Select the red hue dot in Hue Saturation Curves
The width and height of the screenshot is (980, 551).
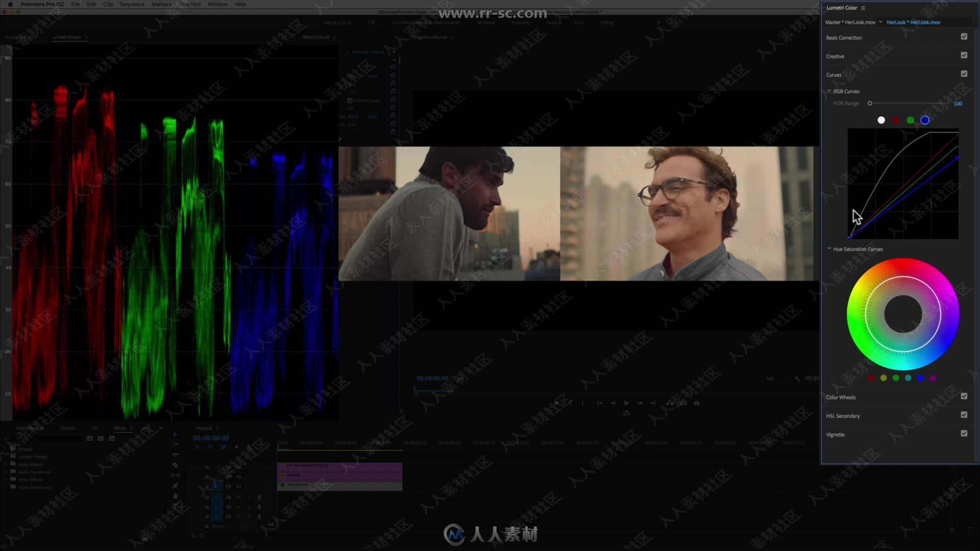pos(871,378)
